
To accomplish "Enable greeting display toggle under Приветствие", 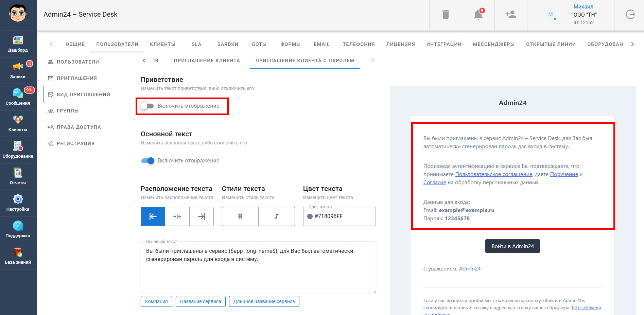I will pos(147,106).
